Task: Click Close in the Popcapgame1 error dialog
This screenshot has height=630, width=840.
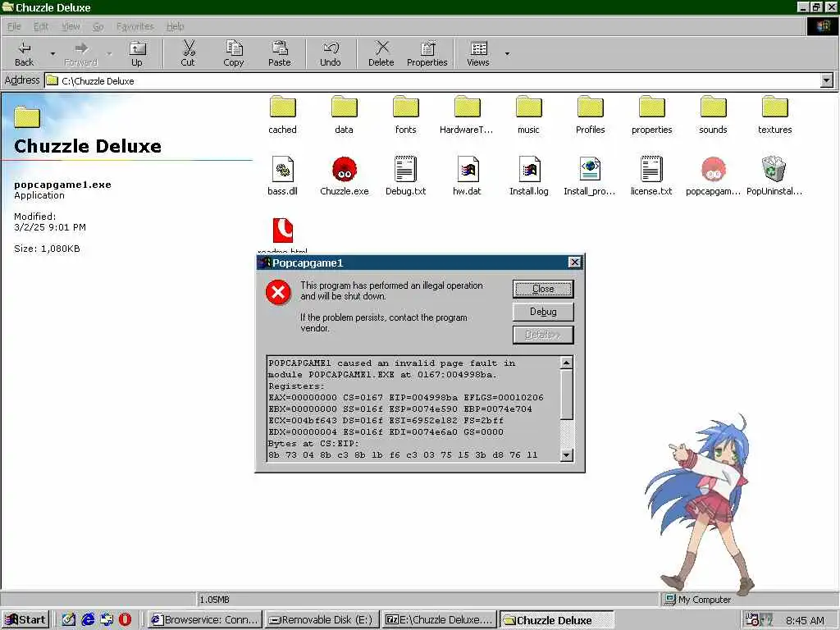Action: tap(543, 289)
